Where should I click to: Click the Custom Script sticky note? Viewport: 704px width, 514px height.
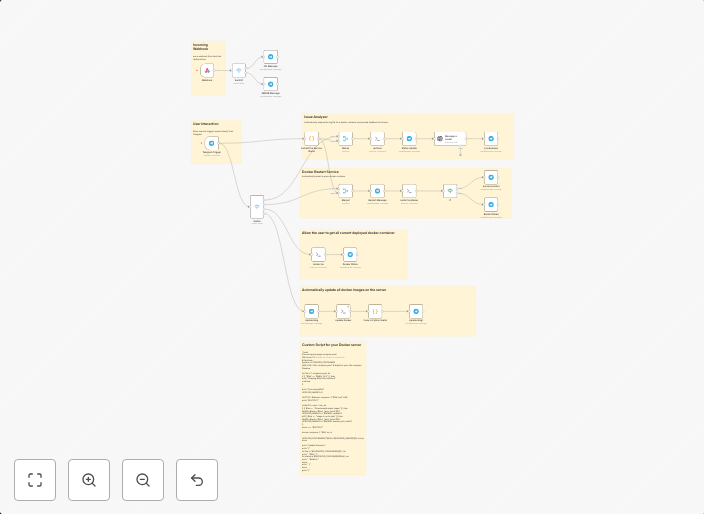coord(333,410)
